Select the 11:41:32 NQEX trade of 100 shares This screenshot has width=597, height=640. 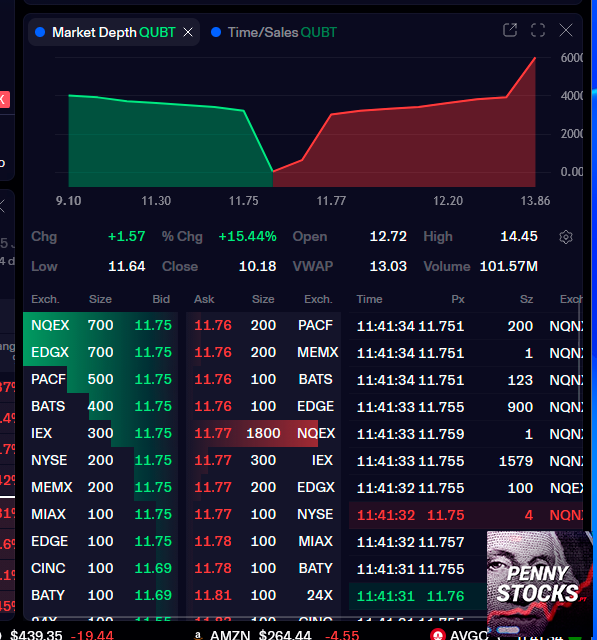pyautogui.click(x=466, y=488)
